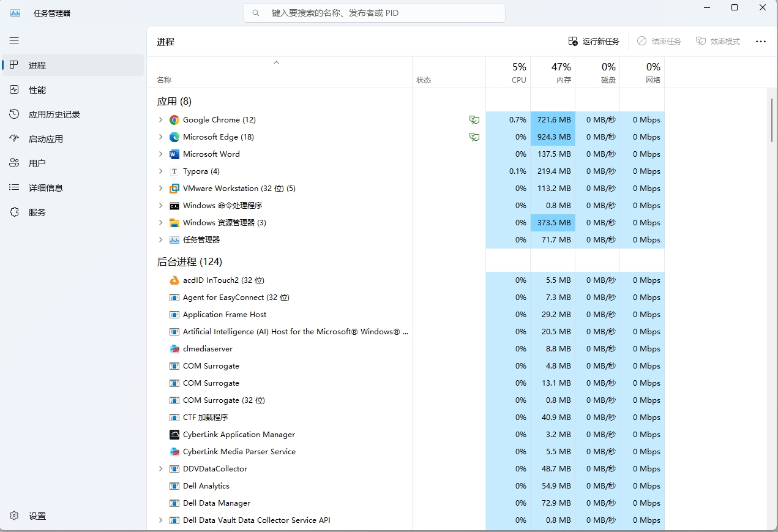
Task: Click the Dell Analytics process icon
Action: tap(174, 486)
